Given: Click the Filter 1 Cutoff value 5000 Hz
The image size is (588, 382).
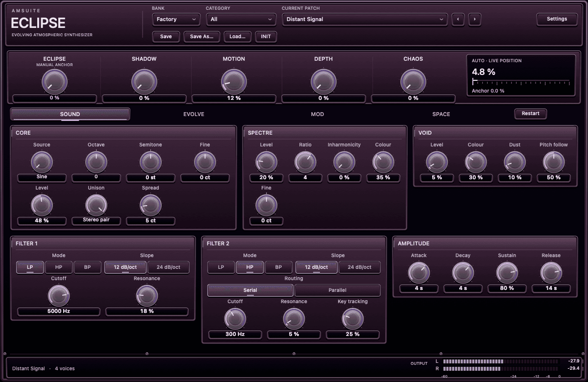Looking at the screenshot, I should tap(59, 311).
